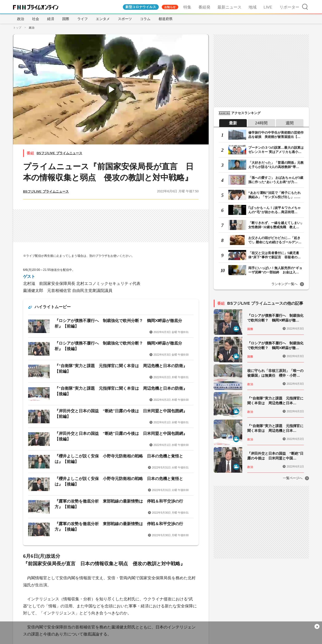Open the search magnifier icon
Image resolution: width=322 pixels, height=644 pixels.
[x=305, y=7]
